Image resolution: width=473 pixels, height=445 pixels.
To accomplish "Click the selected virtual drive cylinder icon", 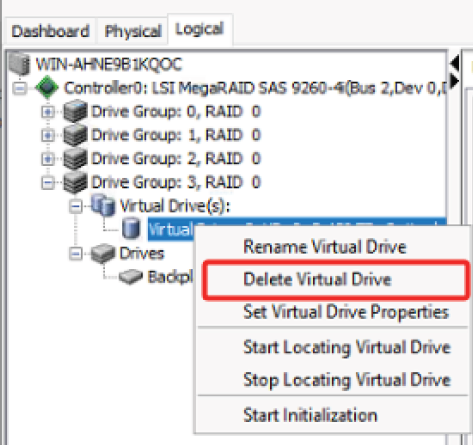I will coord(131,228).
